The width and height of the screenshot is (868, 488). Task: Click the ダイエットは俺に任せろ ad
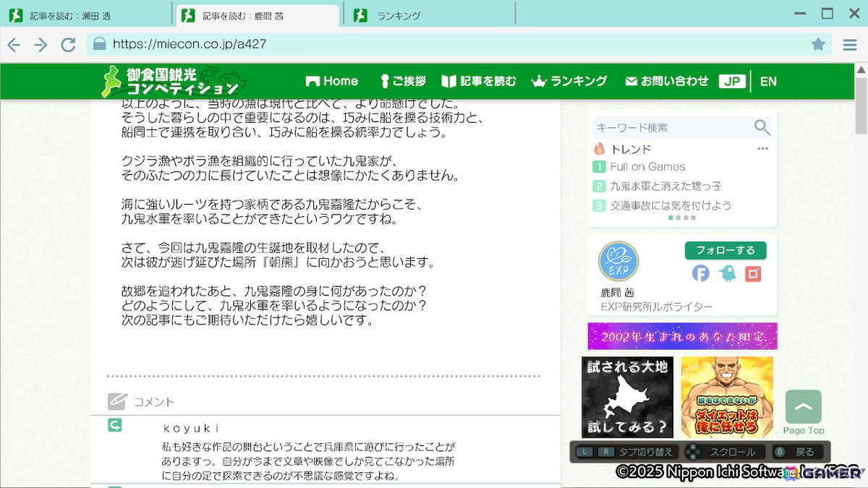coord(727,397)
